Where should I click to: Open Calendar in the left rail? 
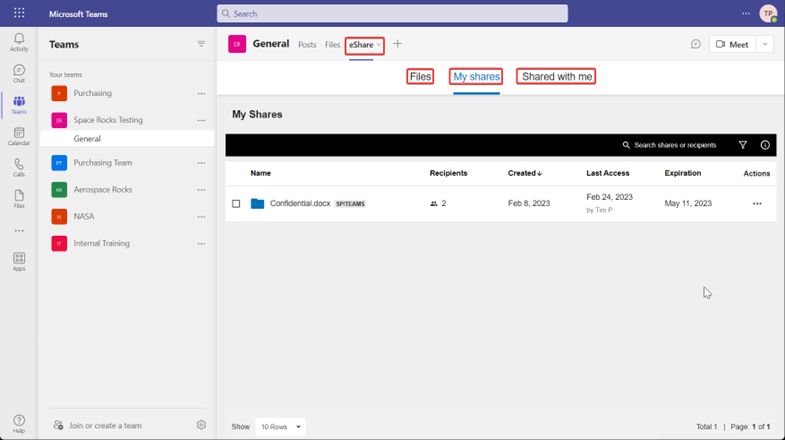(19, 136)
